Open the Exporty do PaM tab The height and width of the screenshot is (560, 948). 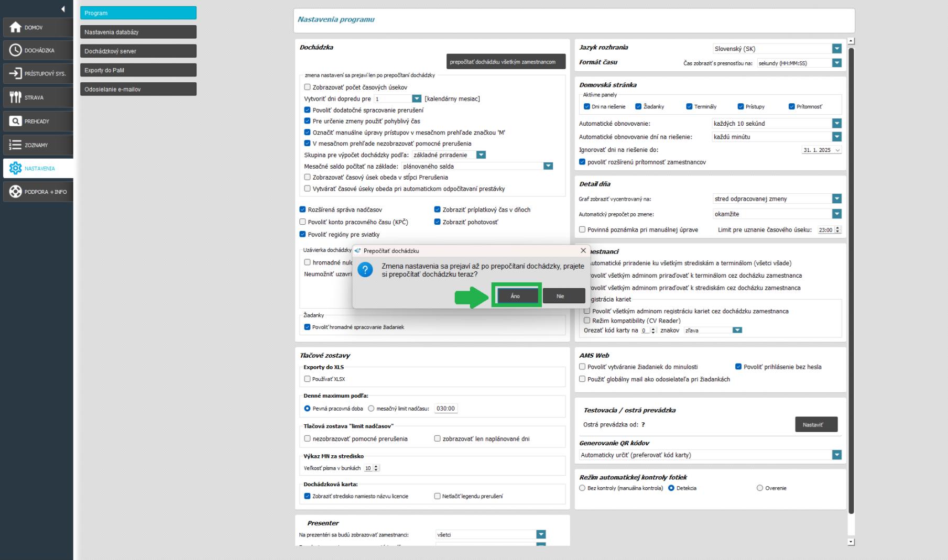138,70
